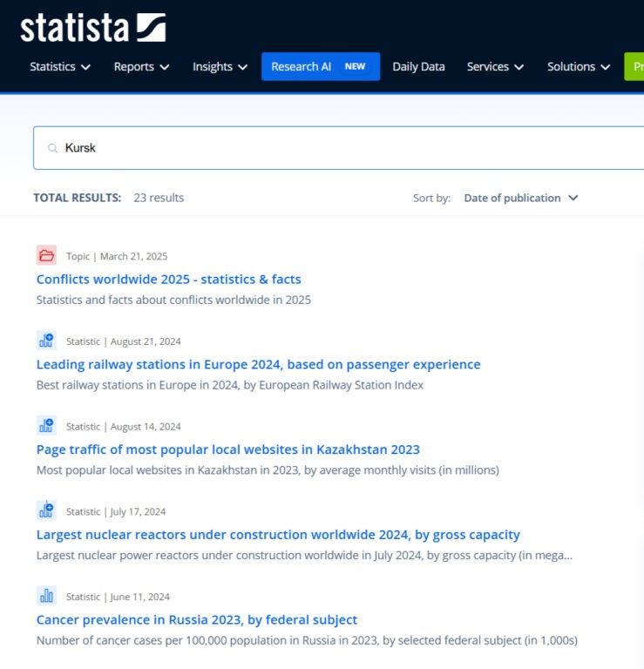Open Largest nuclear reactors under construction worldwide
644x669 pixels.
pyautogui.click(x=278, y=535)
